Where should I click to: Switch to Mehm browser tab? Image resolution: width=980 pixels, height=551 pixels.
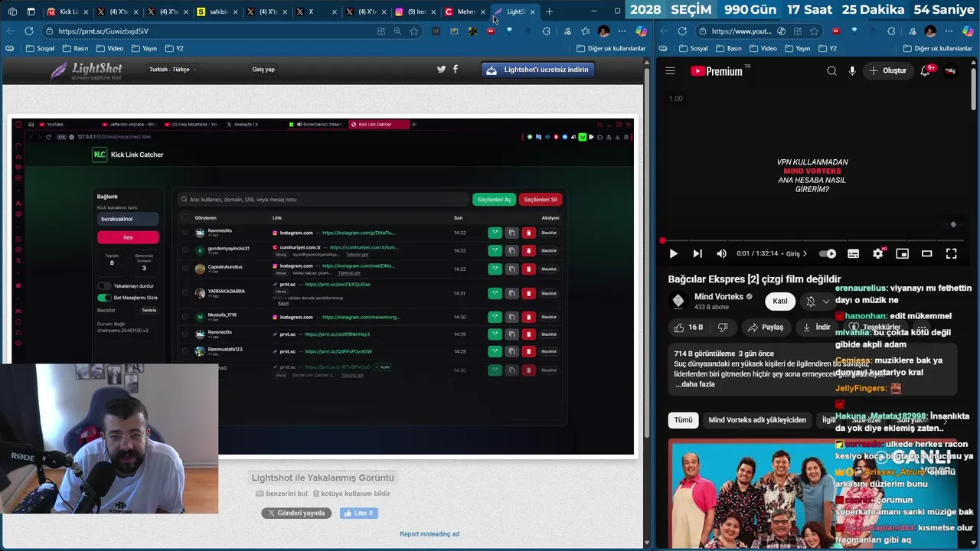tap(465, 11)
